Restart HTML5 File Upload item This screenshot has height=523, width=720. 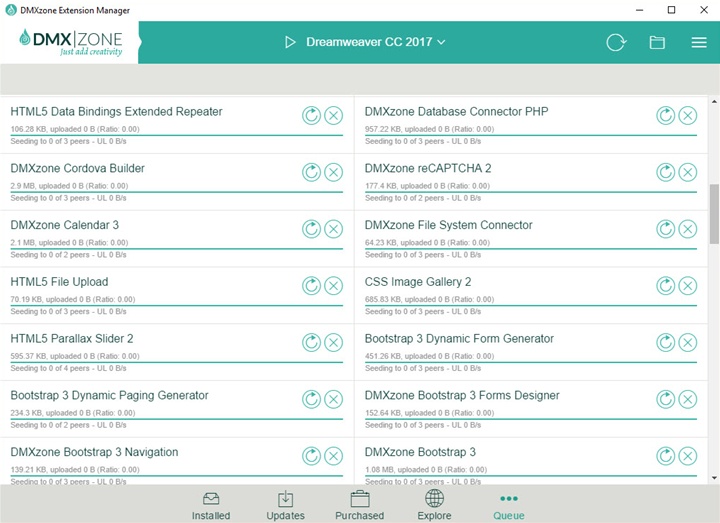pos(311,286)
